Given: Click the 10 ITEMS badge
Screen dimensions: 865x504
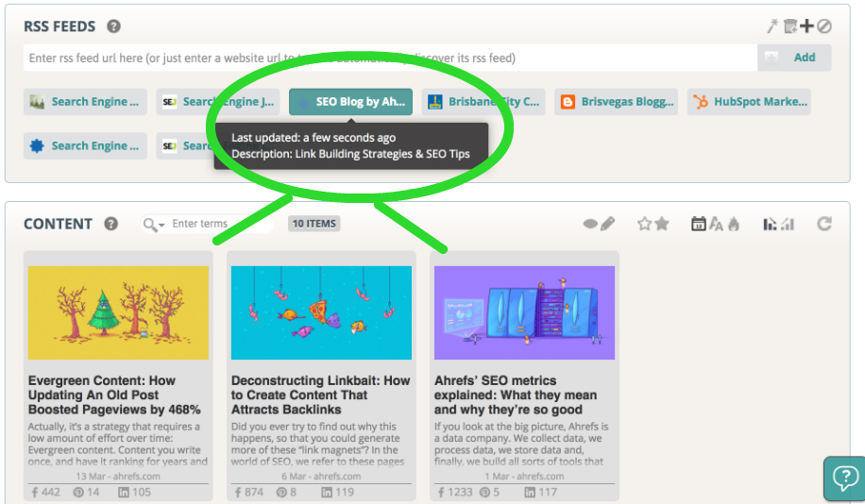Looking at the screenshot, I should tap(314, 224).
